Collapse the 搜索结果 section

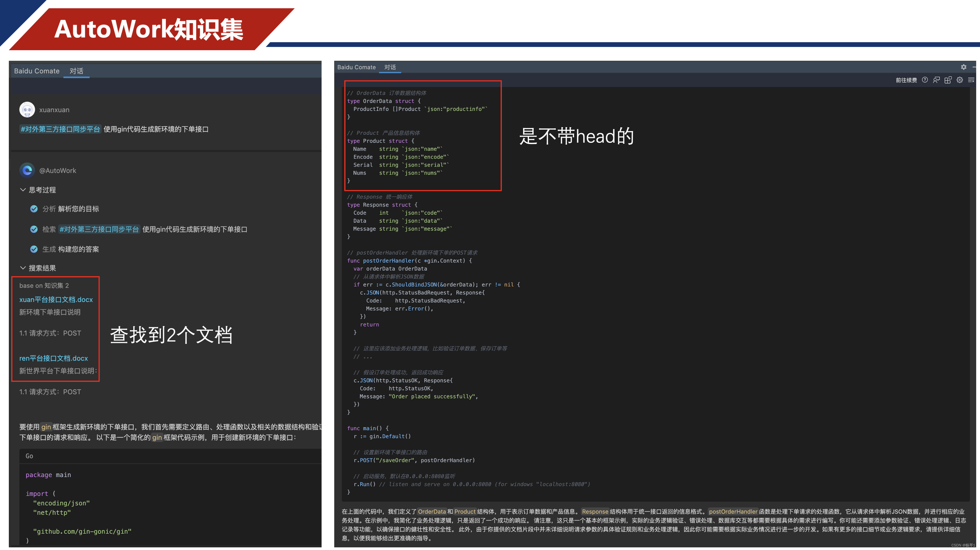coord(23,268)
